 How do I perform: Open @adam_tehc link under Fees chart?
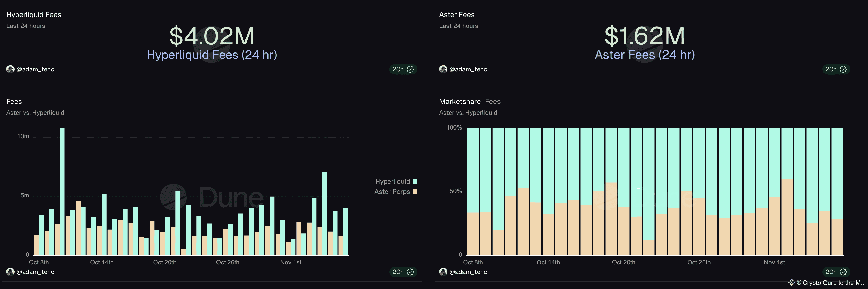(35, 272)
